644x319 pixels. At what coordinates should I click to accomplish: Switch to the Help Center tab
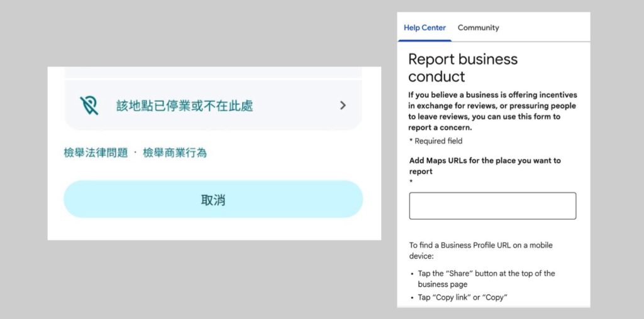pyautogui.click(x=425, y=28)
